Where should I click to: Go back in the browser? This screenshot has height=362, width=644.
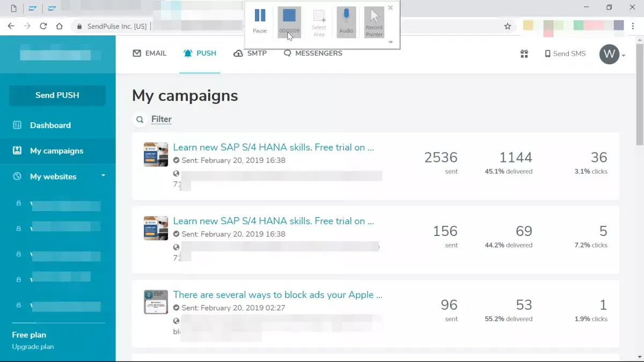pyautogui.click(x=11, y=26)
